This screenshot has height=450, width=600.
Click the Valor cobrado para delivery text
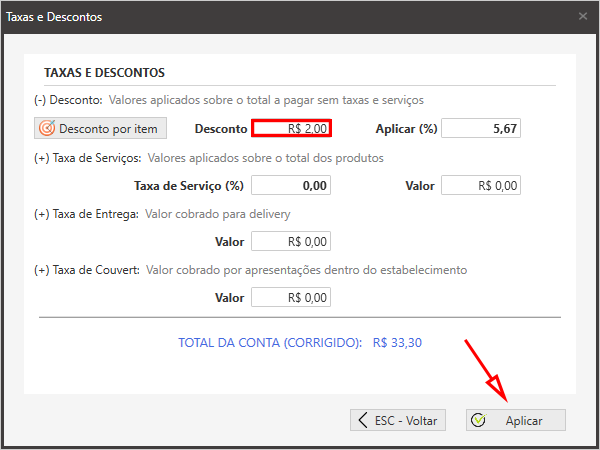(218, 214)
